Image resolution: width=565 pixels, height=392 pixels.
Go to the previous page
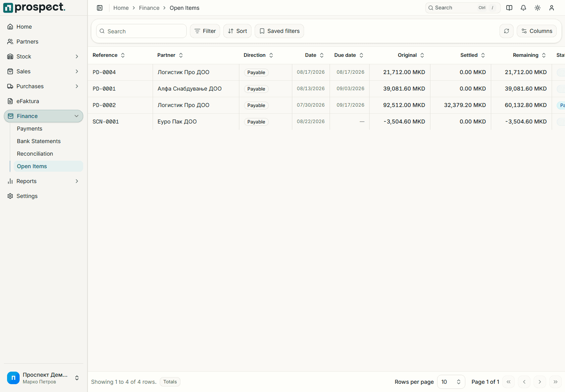(x=524, y=382)
